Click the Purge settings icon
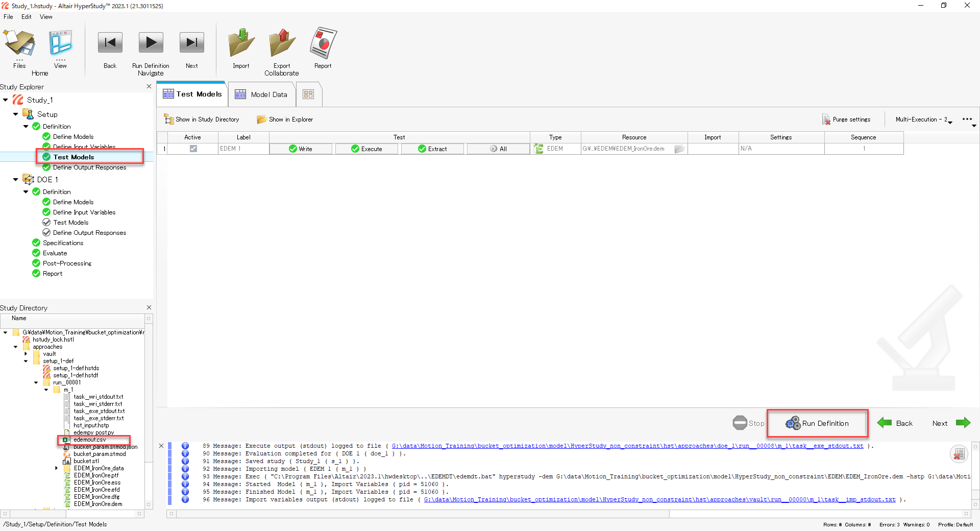Screen dimensions: 980x531 point(826,119)
